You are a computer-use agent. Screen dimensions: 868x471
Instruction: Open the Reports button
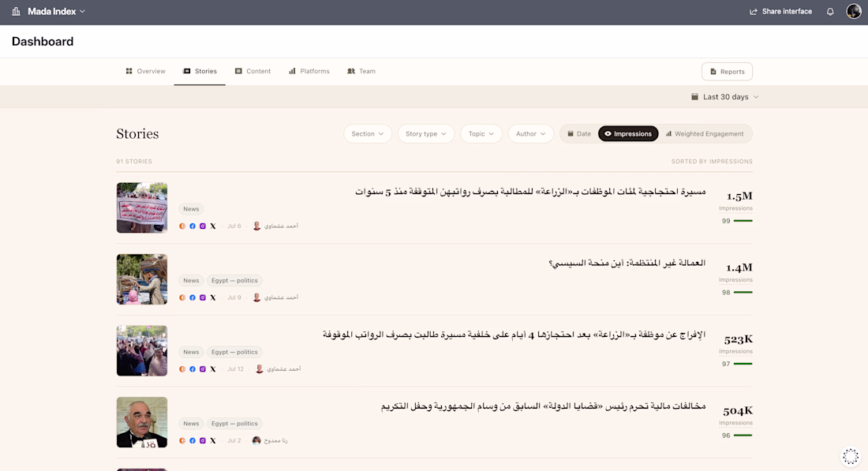tap(727, 71)
